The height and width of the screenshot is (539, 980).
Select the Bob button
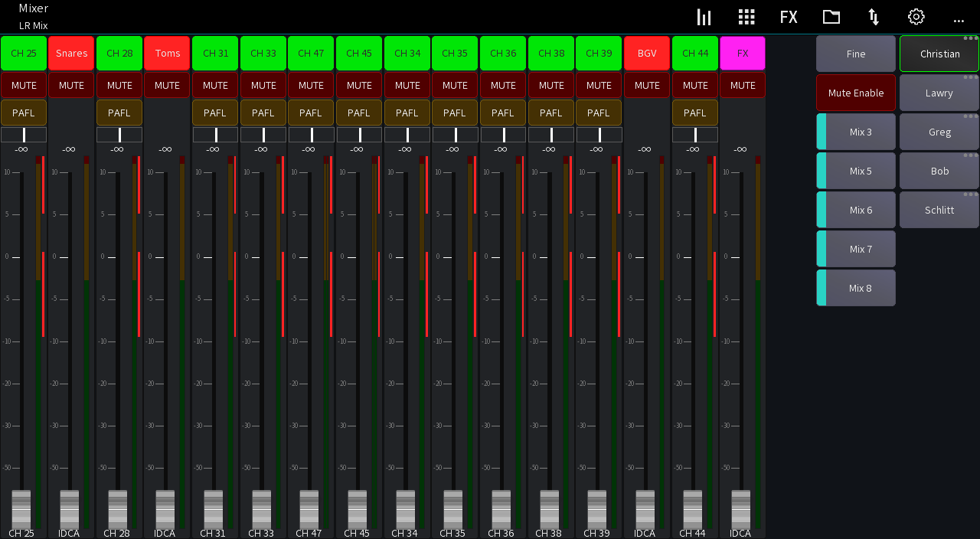click(939, 170)
